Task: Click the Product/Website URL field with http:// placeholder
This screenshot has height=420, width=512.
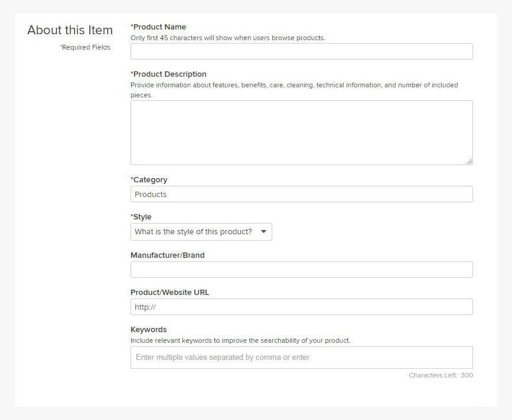Action: pyautogui.click(x=301, y=307)
